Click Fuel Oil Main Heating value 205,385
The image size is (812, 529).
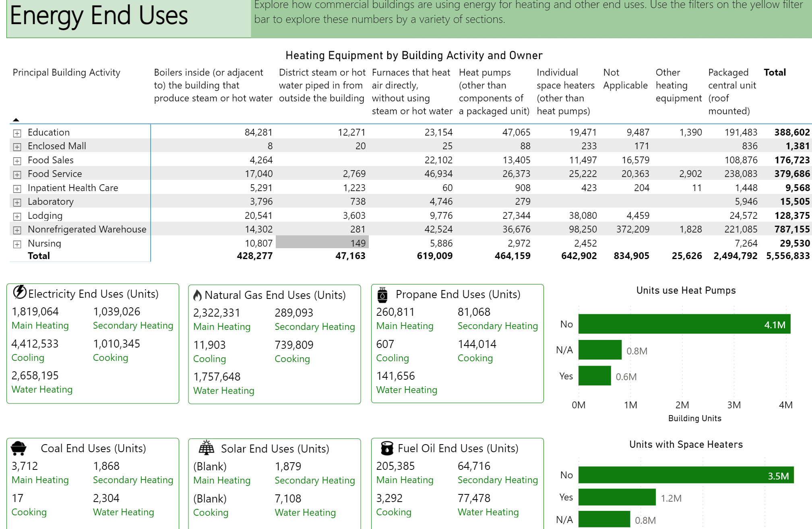(395, 466)
